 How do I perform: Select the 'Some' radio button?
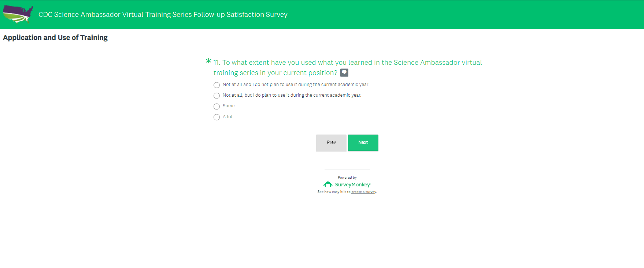[216, 106]
